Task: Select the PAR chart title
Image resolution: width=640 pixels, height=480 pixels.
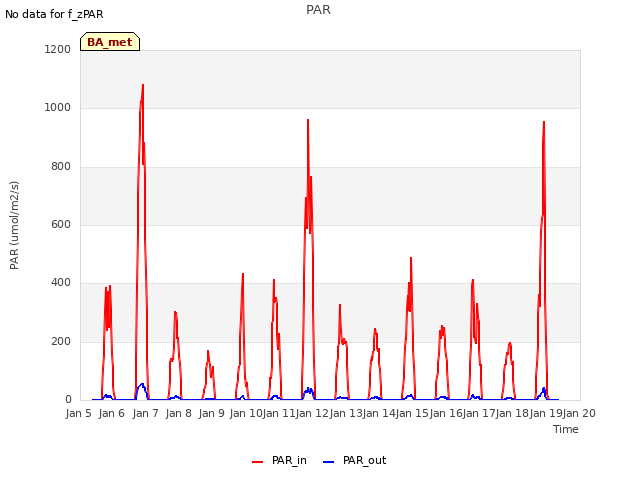Action: pos(318,10)
